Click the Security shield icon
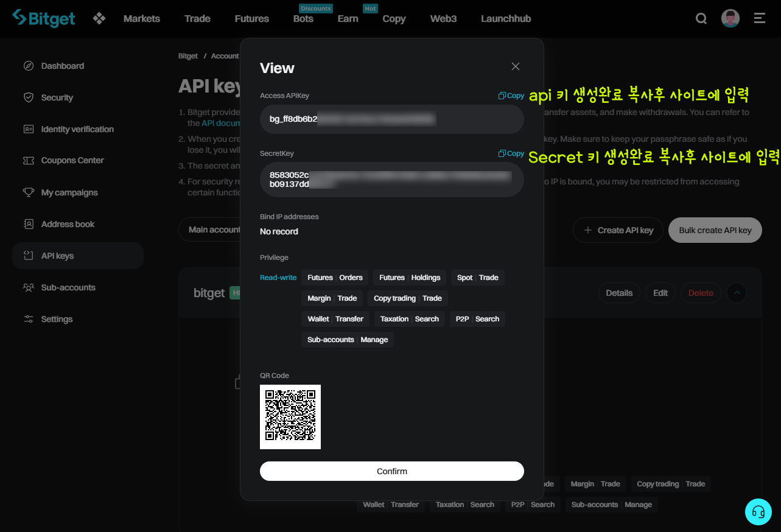781x532 pixels. click(29, 97)
